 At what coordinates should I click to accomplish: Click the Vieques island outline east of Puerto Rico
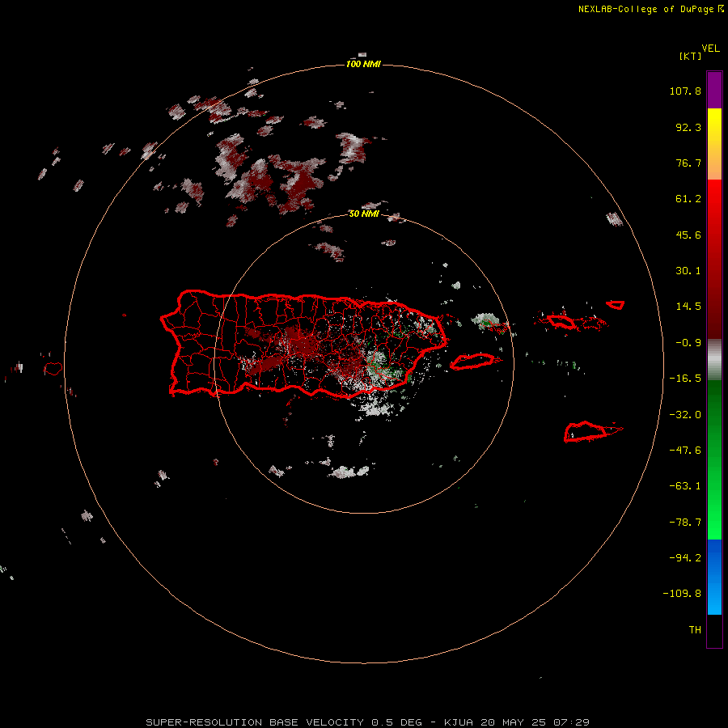point(472,362)
